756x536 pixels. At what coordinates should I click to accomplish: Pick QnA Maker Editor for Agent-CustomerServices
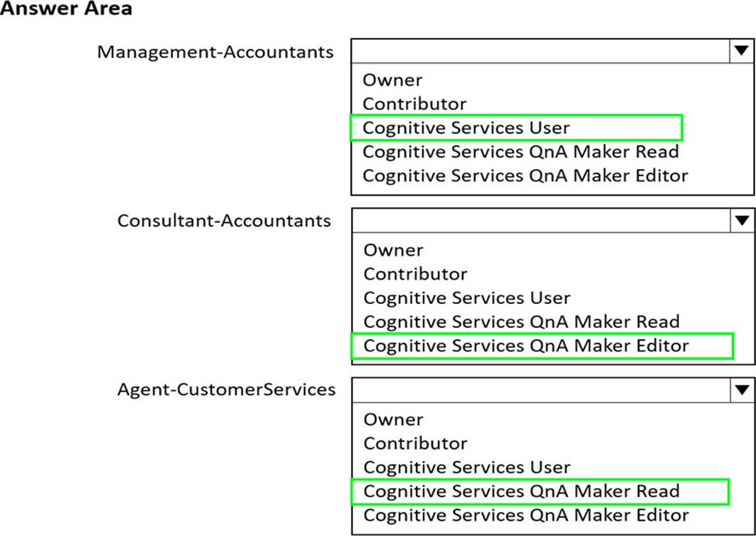(525, 515)
